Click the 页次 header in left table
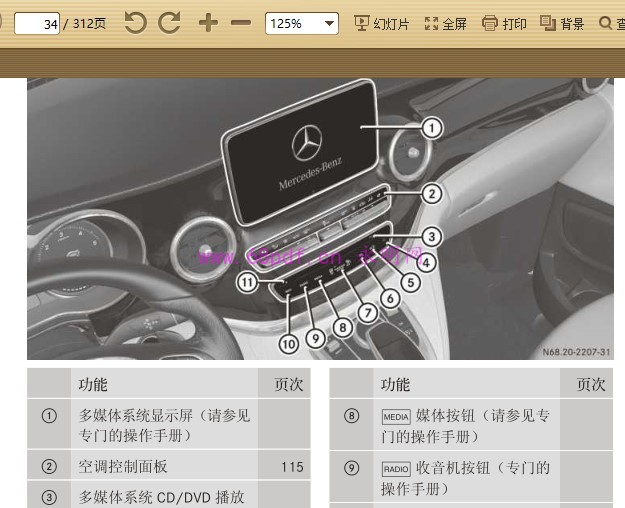The width and height of the screenshot is (625, 508). 289,385
